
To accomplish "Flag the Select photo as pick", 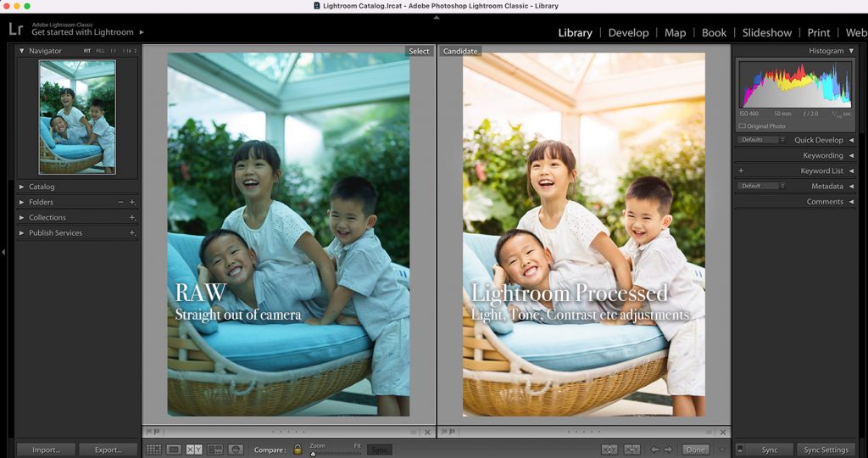I will click(x=149, y=432).
